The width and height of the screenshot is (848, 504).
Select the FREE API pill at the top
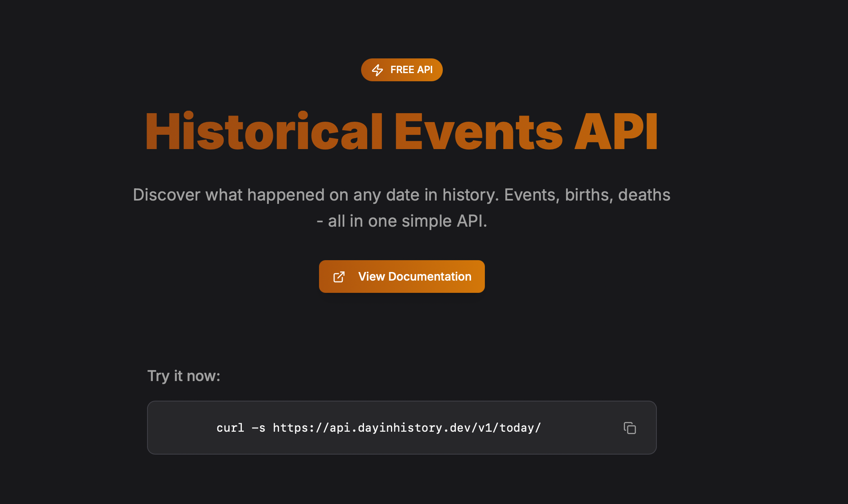[402, 70]
